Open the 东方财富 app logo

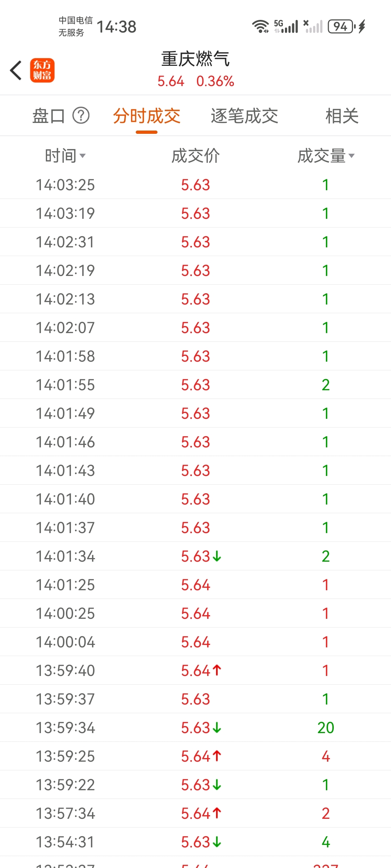[42, 70]
